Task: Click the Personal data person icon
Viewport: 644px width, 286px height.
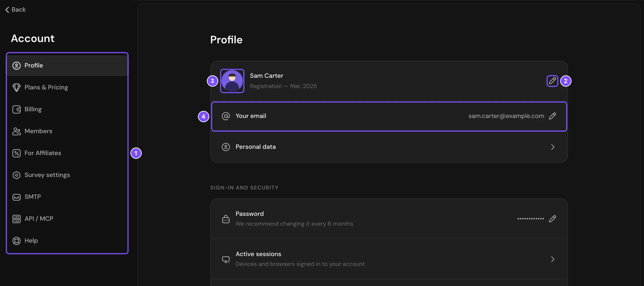Action: [226, 147]
